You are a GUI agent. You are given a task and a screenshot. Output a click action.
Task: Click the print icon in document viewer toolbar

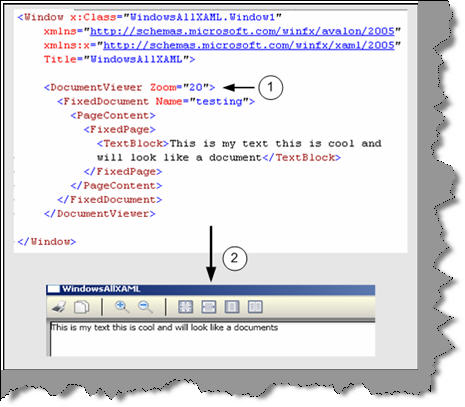59,307
